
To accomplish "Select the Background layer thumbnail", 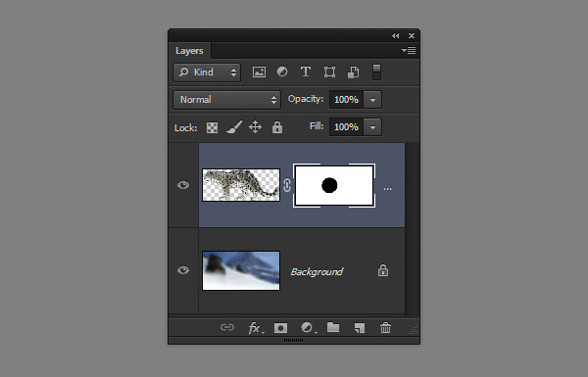I will pos(241,270).
